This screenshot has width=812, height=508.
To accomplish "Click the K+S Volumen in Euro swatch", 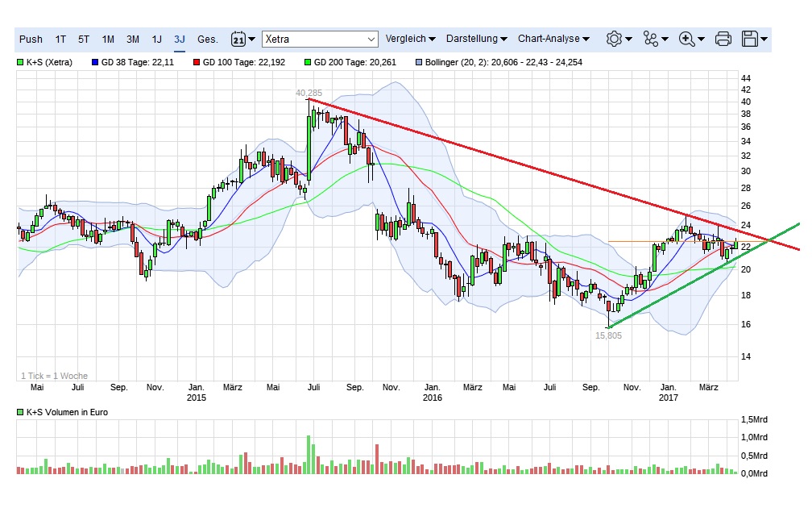I will point(20,413).
